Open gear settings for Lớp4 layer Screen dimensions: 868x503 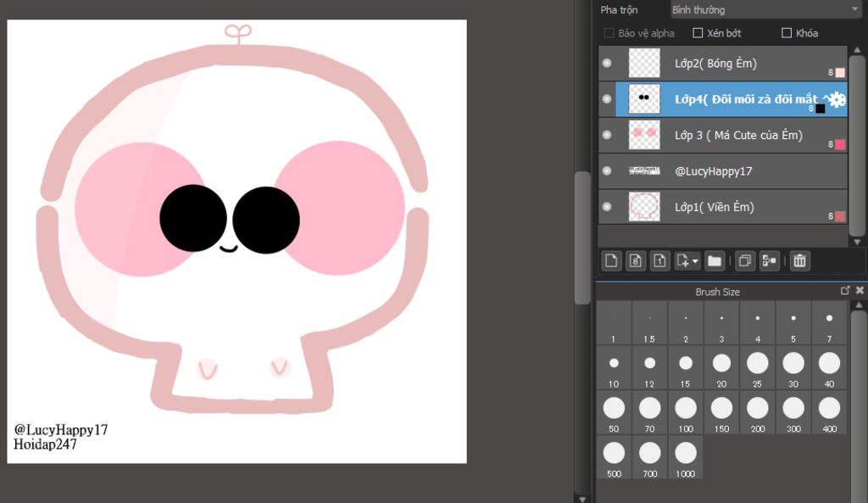coord(837,99)
